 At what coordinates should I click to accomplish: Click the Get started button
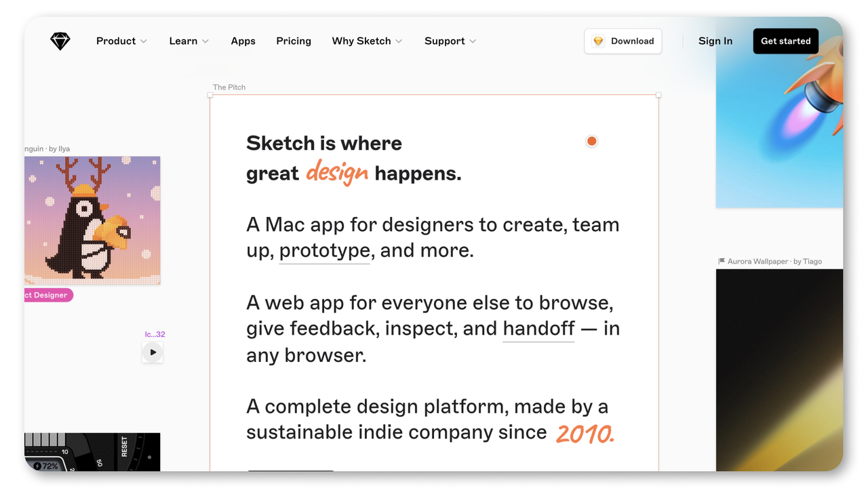(x=785, y=41)
